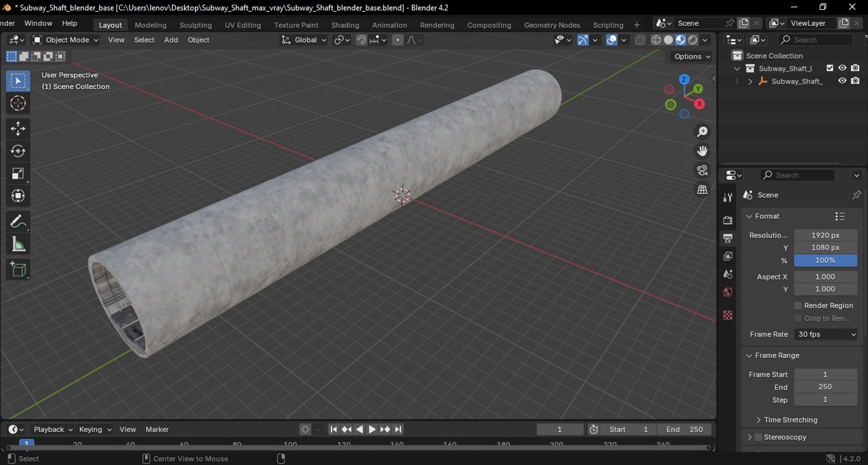
Task: Open the View Layer properties tab
Action: (x=728, y=256)
